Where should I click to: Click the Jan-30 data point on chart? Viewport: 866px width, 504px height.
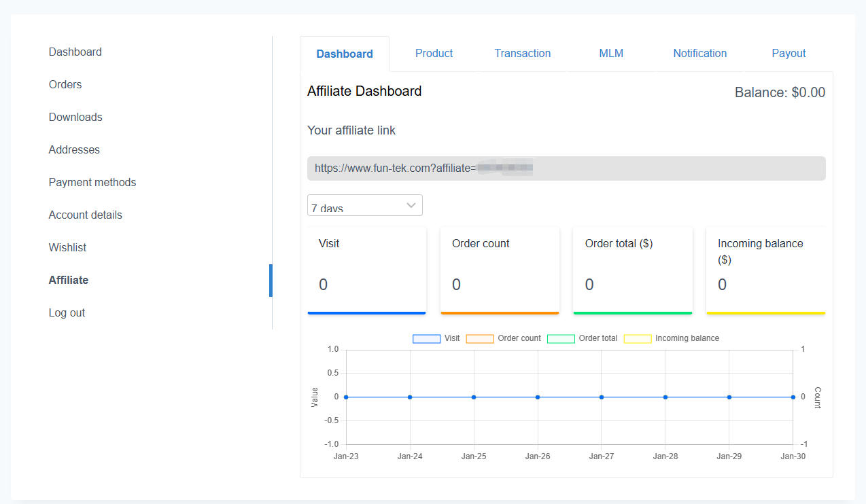click(793, 397)
